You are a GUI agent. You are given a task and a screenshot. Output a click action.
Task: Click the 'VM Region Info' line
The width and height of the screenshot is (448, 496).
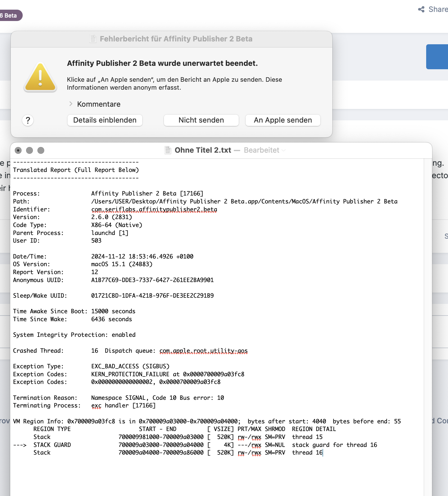coord(207,421)
